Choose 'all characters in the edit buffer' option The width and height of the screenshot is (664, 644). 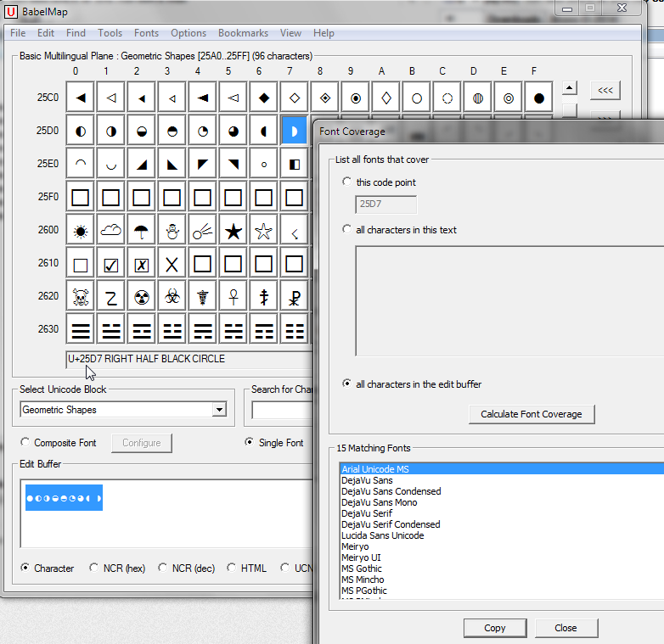pos(346,384)
